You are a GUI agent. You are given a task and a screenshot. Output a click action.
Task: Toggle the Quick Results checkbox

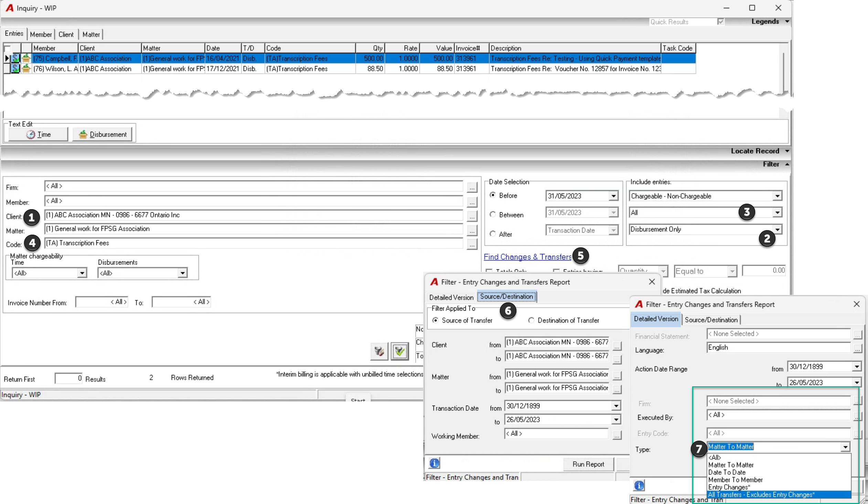[x=720, y=22]
